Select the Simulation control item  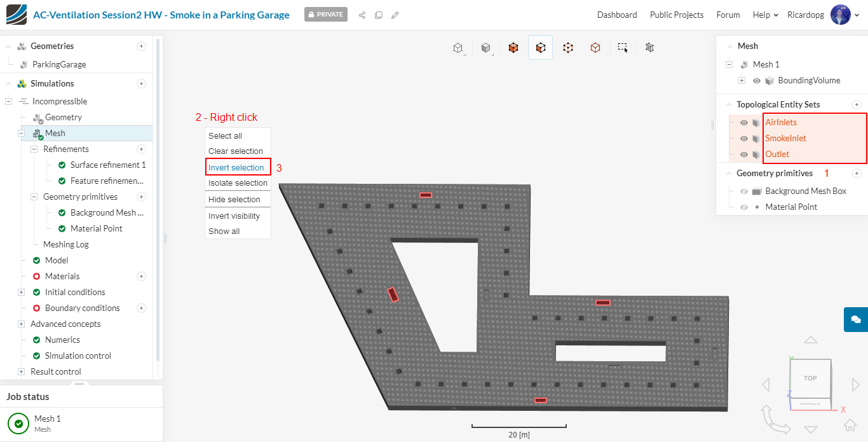click(78, 356)
